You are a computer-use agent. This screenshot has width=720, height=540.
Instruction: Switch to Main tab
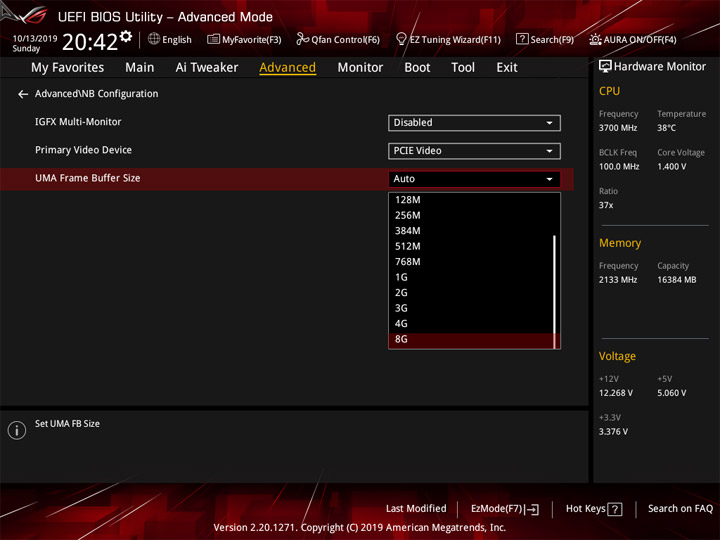[x=140, y=68]
